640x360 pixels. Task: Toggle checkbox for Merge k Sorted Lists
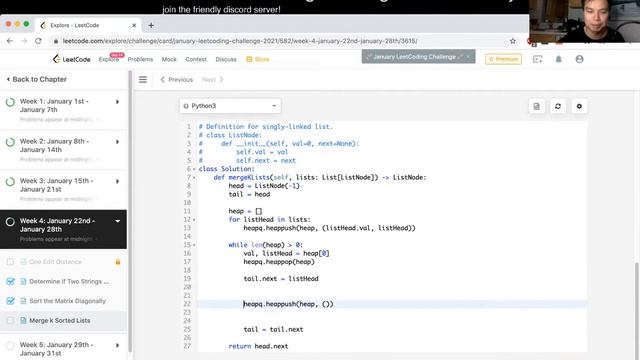pyautogui.click(x=11, y=320)
